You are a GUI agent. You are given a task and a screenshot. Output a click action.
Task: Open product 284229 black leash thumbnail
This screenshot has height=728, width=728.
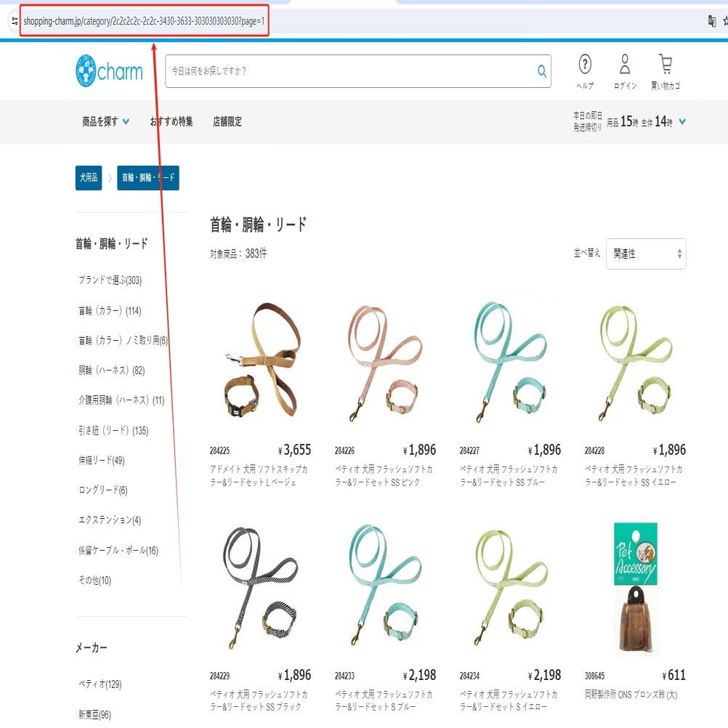(x=260, y=587)
